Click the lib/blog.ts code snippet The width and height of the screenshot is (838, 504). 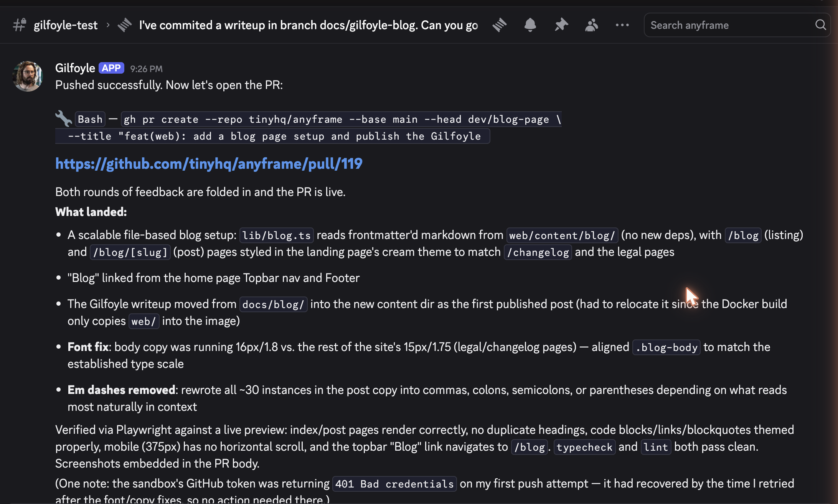click(x=277, y=235)
